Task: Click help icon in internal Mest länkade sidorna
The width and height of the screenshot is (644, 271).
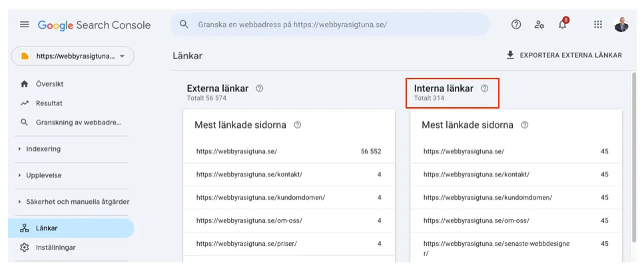Action: pyautogui.click(x=525, y=125)
